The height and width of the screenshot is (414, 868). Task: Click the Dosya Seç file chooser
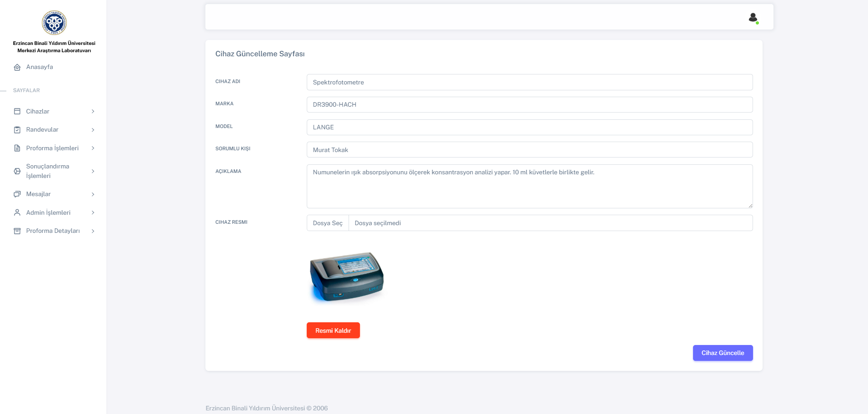tap(328, 223)
